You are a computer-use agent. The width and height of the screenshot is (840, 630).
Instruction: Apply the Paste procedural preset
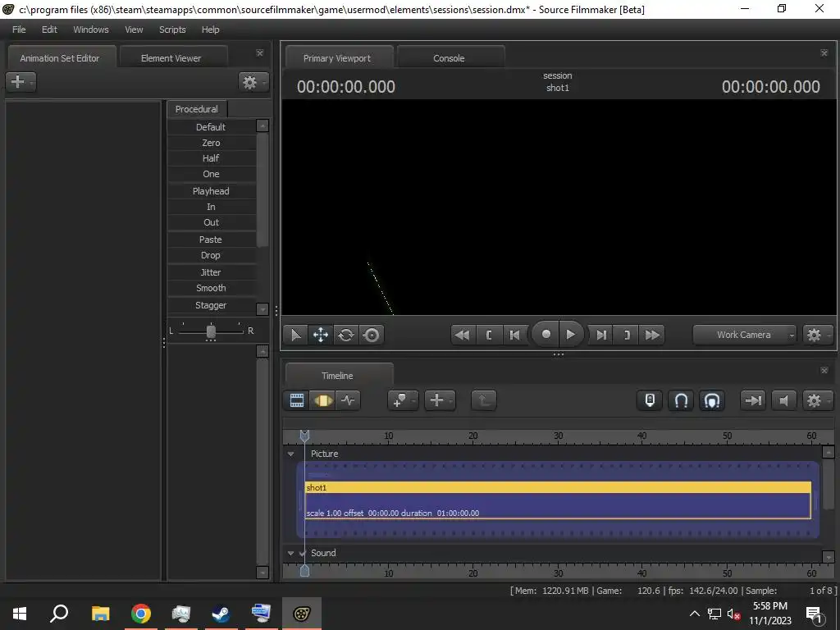click(x=211, y=240)
